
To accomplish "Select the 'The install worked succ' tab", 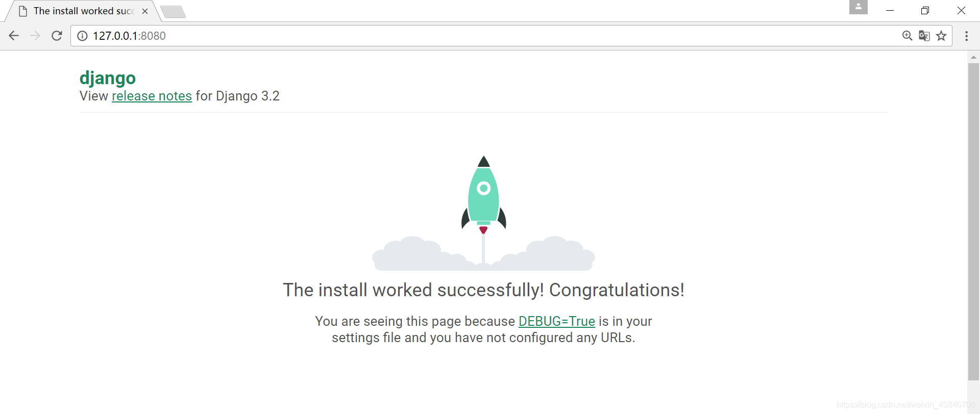I will point(83,11).
